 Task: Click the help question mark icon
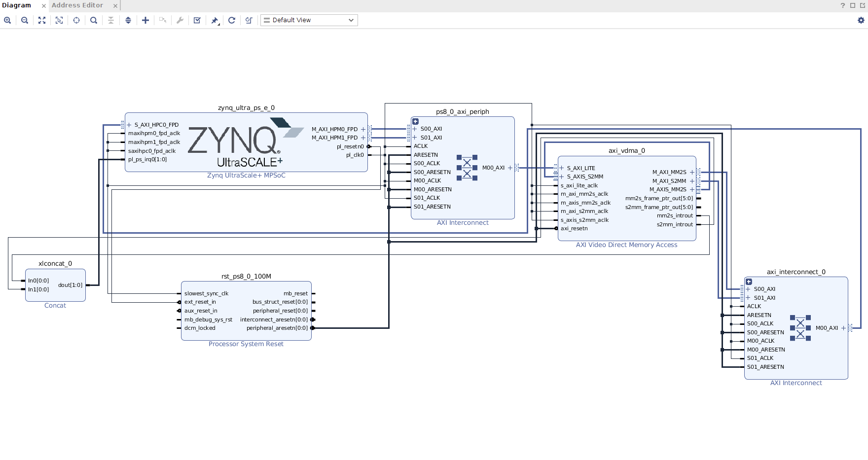tap(843, 5)
